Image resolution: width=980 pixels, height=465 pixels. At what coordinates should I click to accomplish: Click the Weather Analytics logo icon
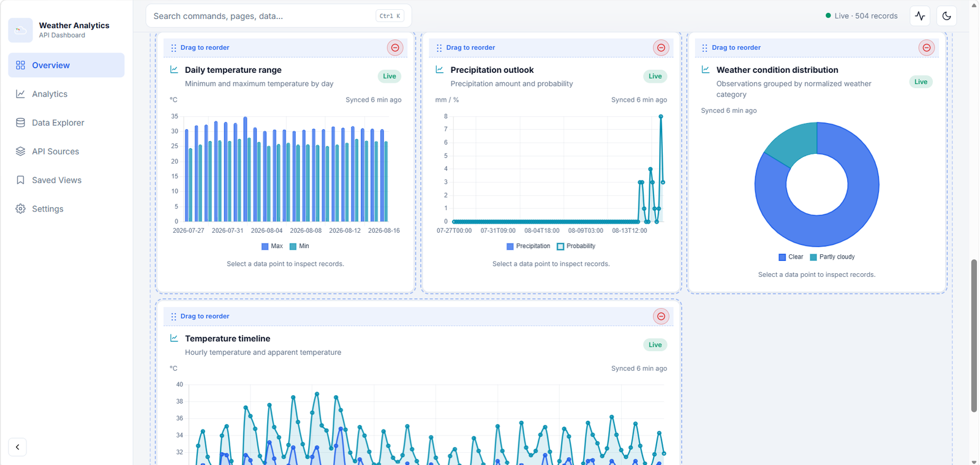point(20,30)
